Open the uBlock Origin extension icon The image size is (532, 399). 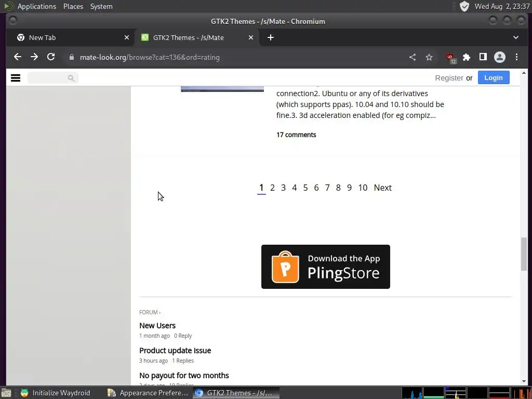[450, 58]
